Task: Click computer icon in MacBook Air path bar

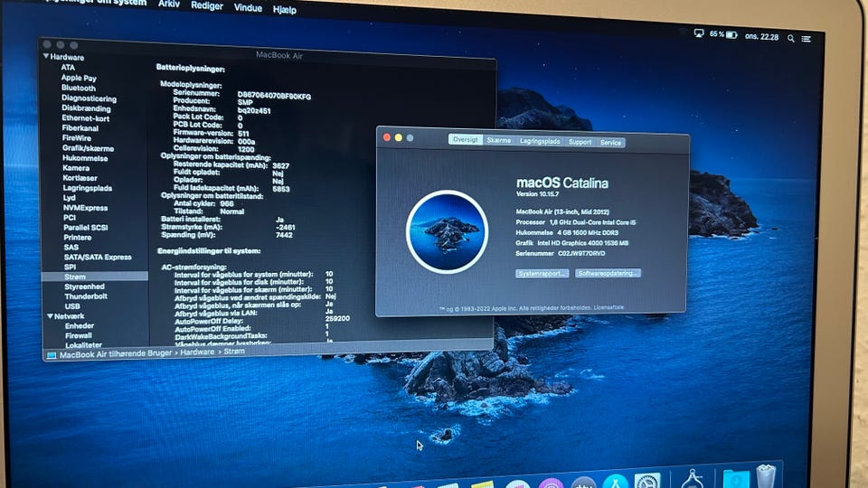Action: (52, 355)
